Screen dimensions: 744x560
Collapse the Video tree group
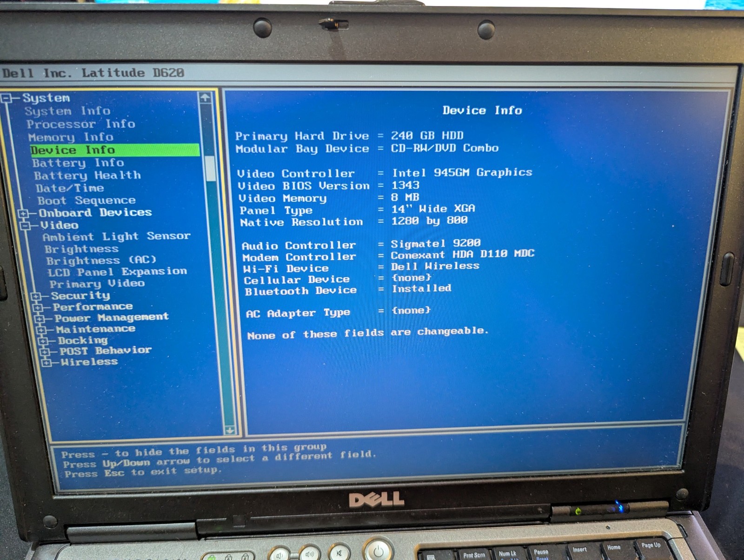[26, 226]
